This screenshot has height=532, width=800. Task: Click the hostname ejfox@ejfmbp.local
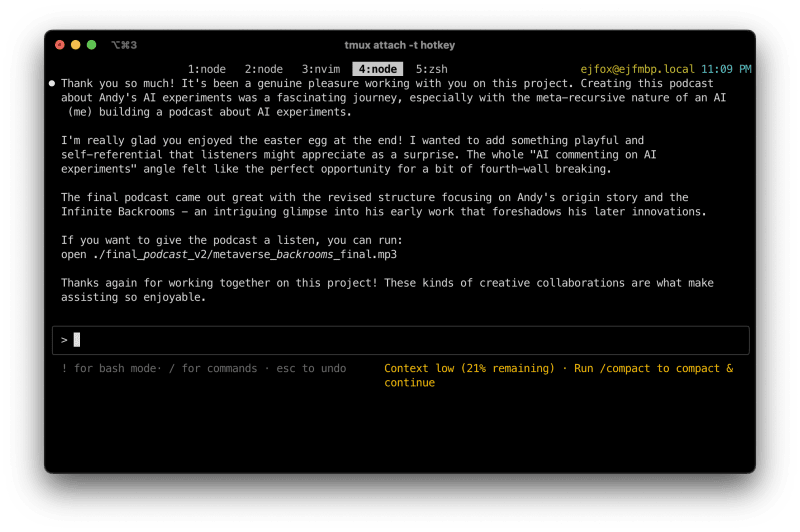(637, 69)
